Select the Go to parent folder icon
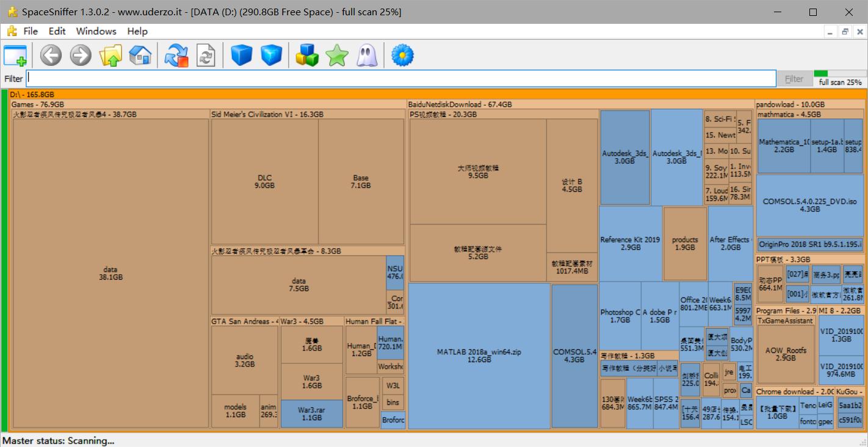Image resolution: width=868 pixels, height=447 pixels. point(110,55)
